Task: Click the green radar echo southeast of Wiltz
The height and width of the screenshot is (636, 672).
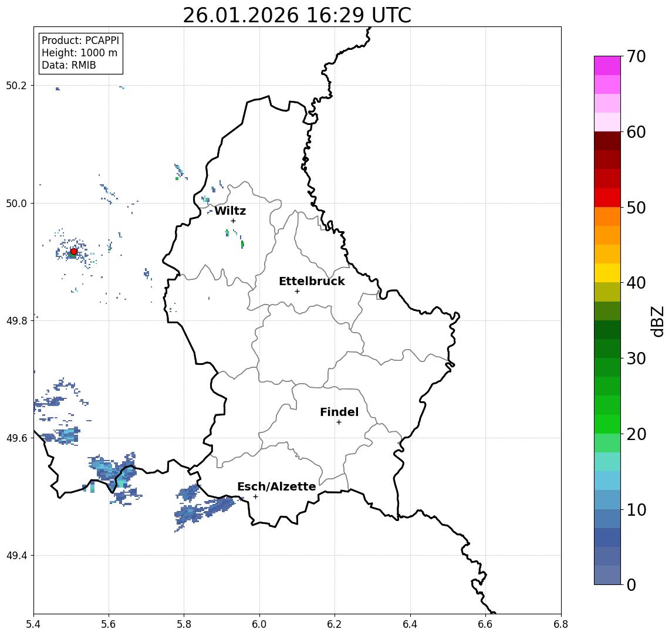Action: (242, 244)
